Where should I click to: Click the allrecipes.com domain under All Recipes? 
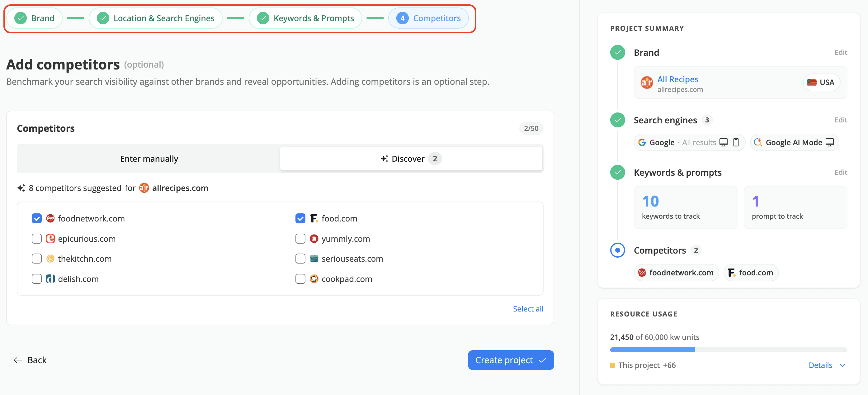(x=680, y=90)
